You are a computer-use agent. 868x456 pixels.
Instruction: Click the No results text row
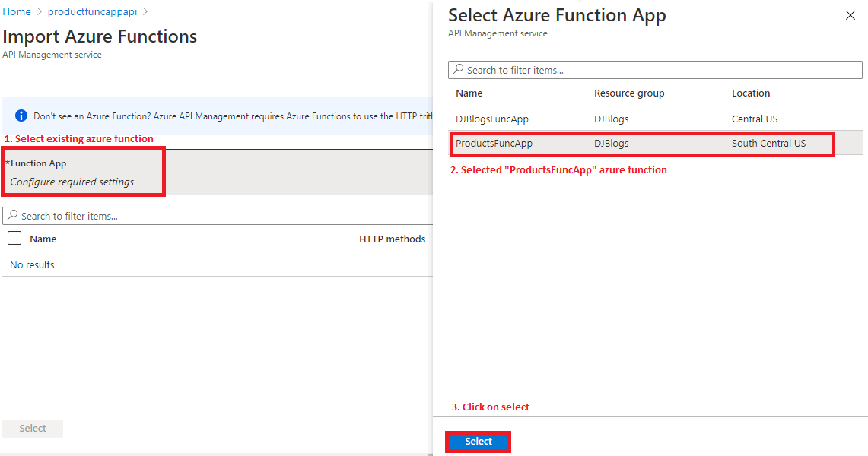point(32,264)
